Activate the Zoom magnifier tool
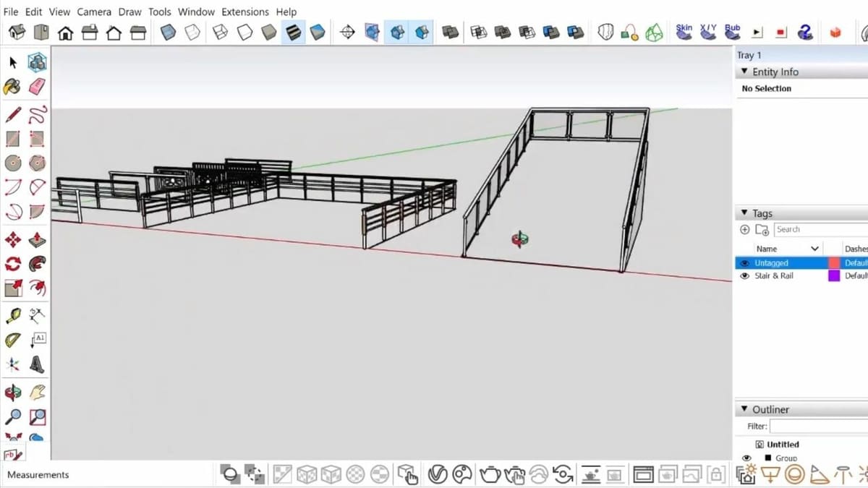This screenshot has width=868, height=488. click(x=12, y=417)
